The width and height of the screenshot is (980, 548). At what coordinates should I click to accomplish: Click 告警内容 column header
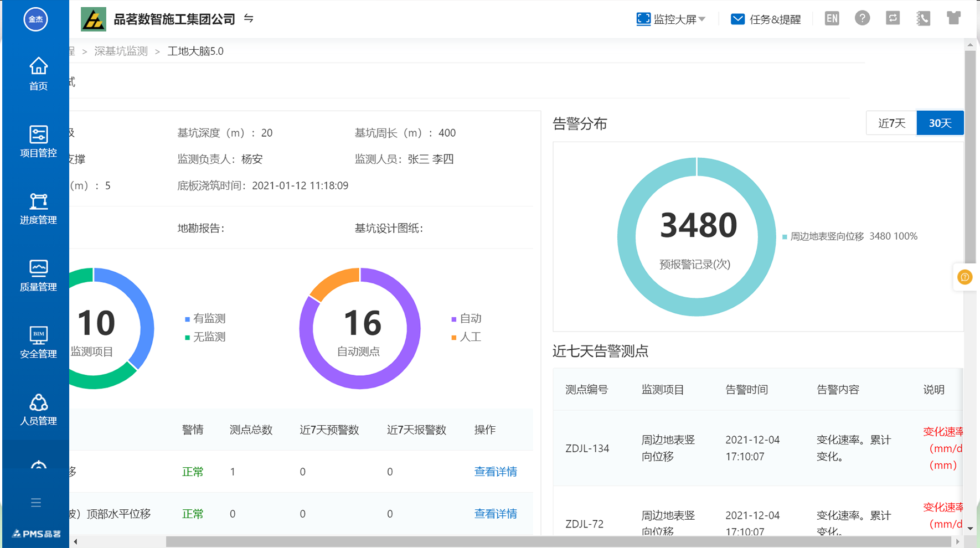coord(838,390)
